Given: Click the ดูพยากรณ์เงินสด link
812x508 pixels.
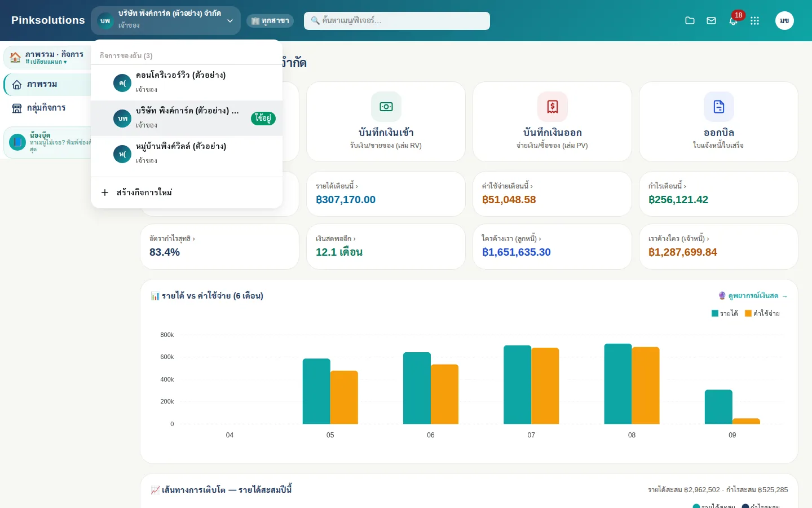Looking at the screenshot, I should pyautogui.click(x=753, y=296).
